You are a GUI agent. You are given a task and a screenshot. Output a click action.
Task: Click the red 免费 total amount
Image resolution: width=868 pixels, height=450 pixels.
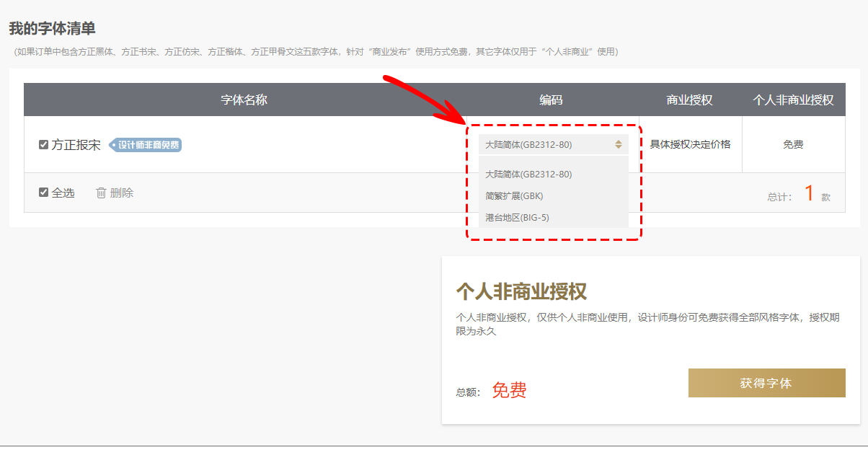click(x=509, y=390)
